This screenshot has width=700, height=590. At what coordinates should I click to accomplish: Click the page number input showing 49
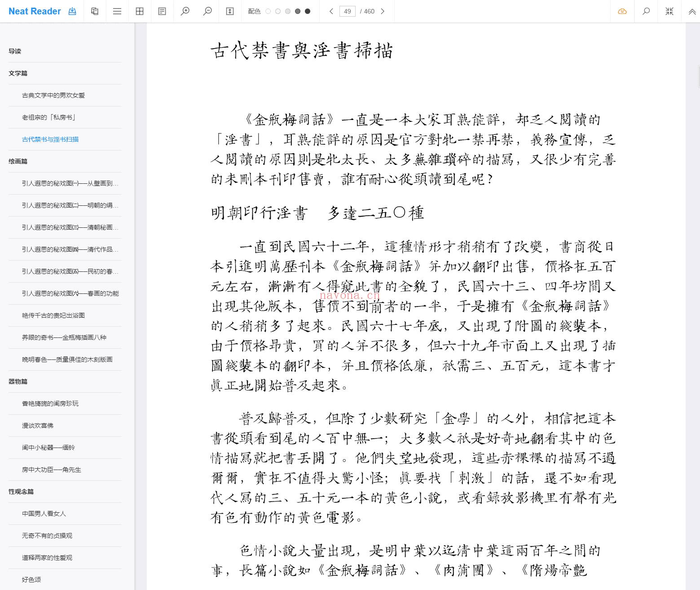click(348, 11)
